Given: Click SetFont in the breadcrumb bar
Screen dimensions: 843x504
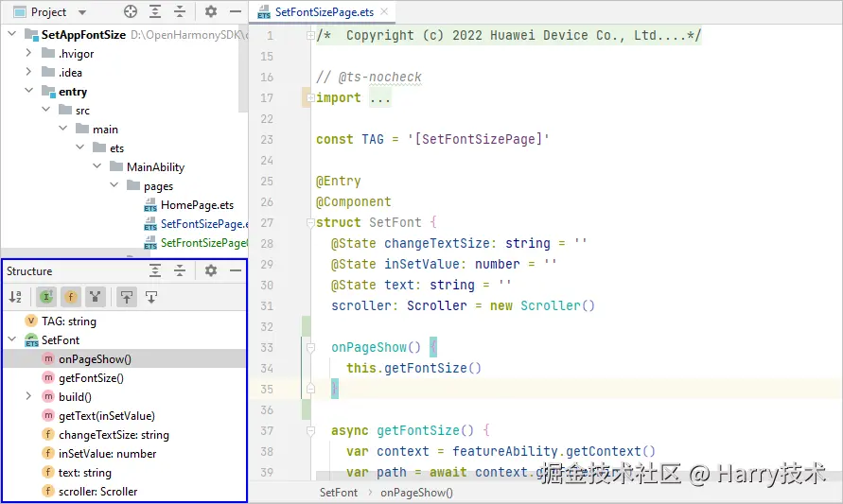Looking at the screenshot, I should point(338,492).
